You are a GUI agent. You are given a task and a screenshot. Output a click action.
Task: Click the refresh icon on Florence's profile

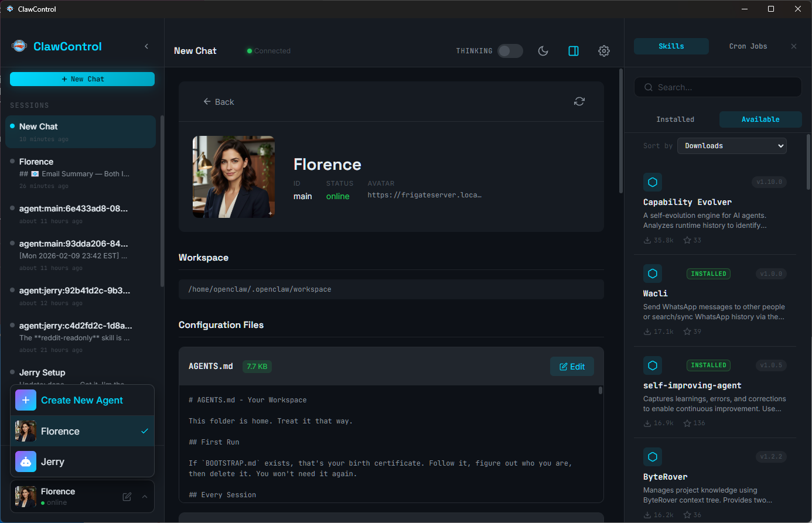pos(579,101)
